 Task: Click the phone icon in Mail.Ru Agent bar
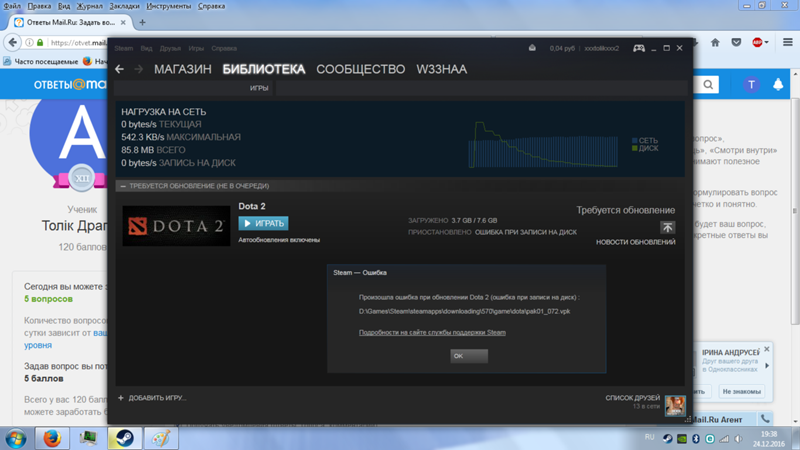(x=765, y=419)
